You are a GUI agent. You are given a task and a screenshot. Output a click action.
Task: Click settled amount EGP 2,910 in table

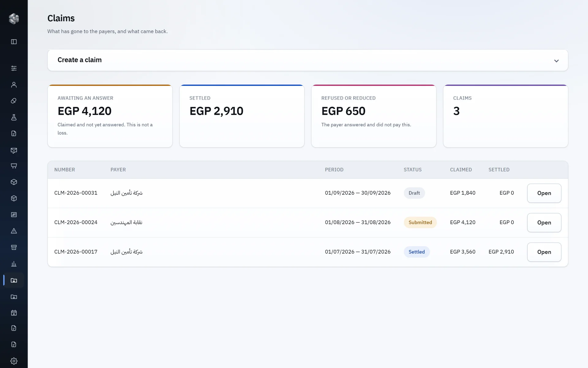click(501, 252)
